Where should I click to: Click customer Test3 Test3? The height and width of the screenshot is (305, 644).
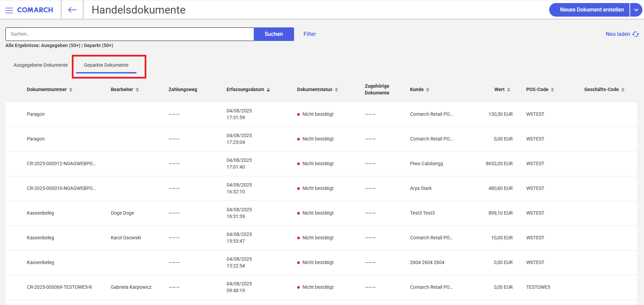(422, 213)
